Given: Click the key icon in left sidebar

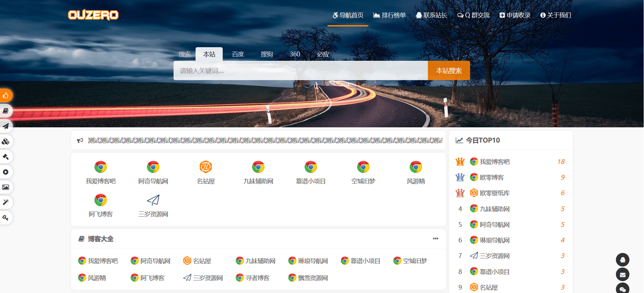Looking at the screenshot, I should [6, 218].
